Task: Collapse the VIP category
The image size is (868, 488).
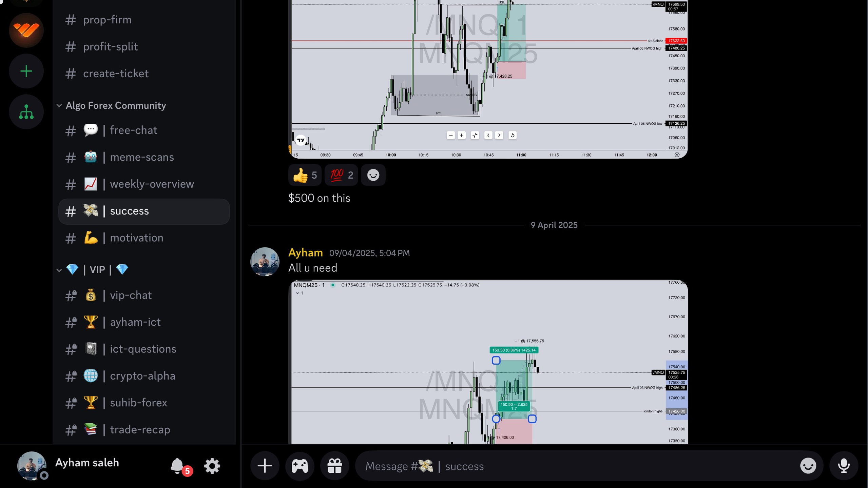Action: (x=93, y=269)
